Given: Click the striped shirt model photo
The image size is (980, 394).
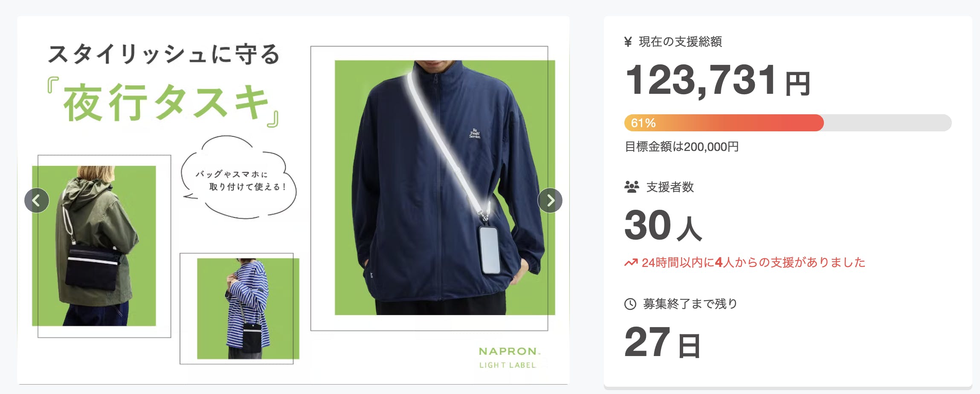Looking at the screenshot, I should point(248,309).
